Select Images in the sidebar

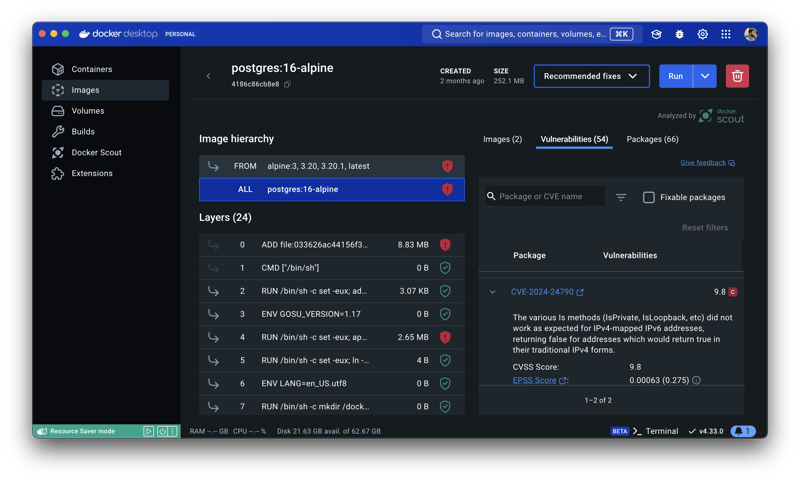pos(105,90)
